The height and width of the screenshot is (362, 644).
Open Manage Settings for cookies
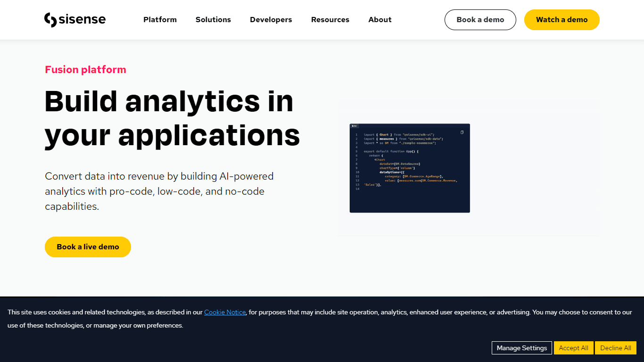[x=522, y=348]
